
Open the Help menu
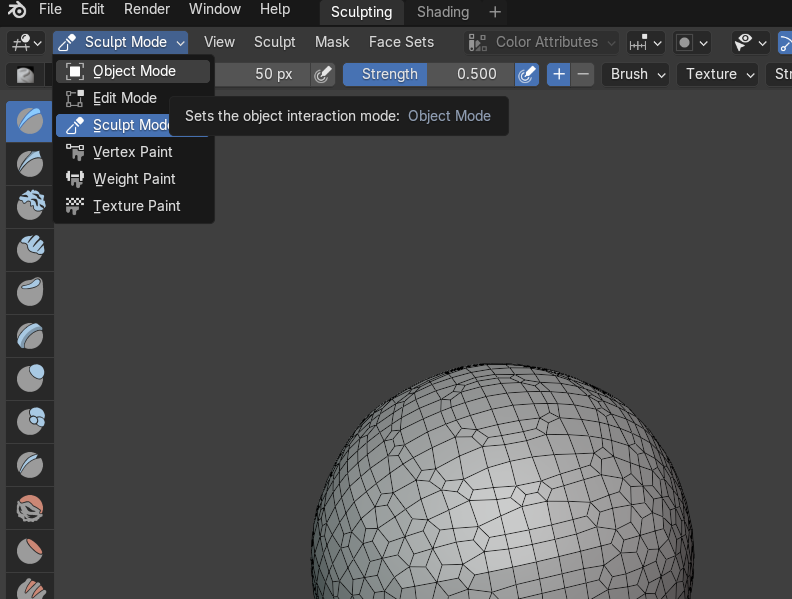[x=275, y=9]
